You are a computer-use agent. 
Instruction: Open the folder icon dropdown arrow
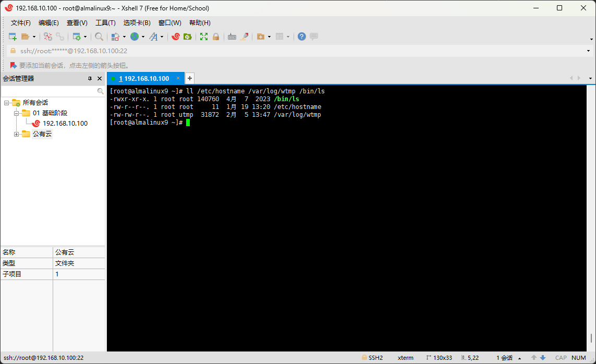34,37
